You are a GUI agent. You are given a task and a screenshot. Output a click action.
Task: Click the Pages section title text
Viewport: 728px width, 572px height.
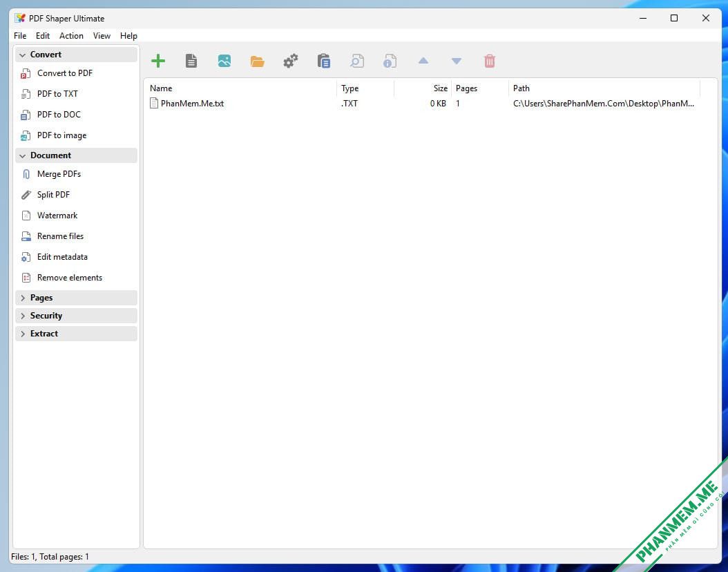[x=41, y=298]
